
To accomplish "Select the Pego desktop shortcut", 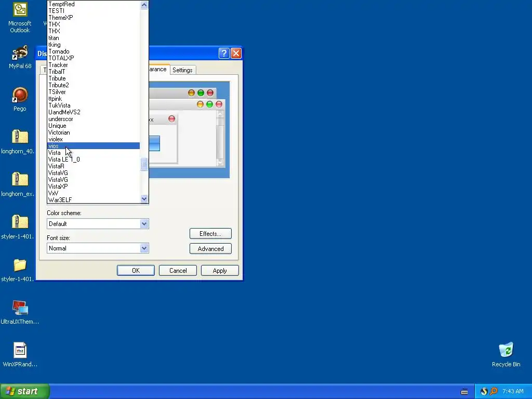I will 20,99.
